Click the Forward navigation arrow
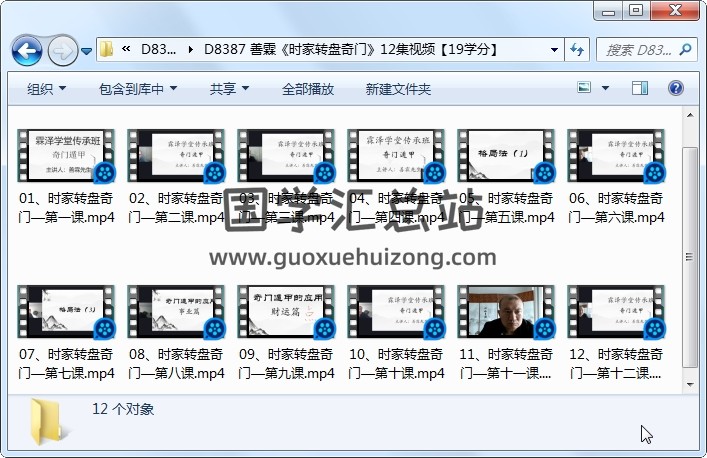This screenshot has width=707, height=458. click(x=62, y=50)
